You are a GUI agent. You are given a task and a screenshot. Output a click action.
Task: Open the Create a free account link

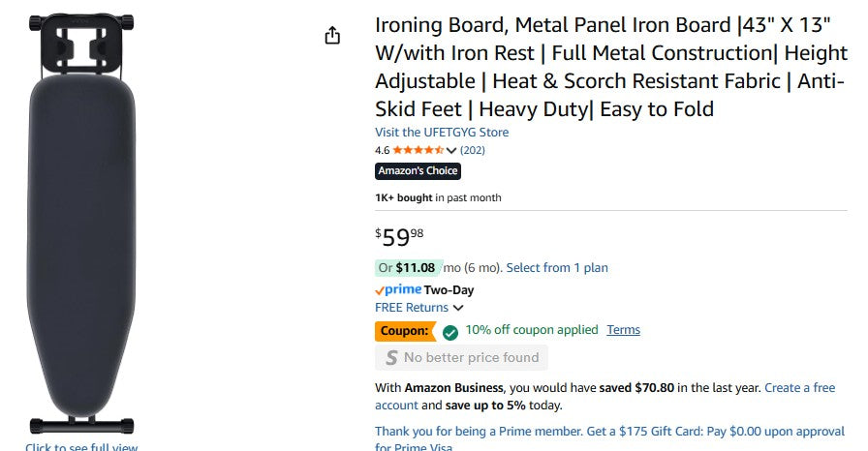(799, 388)
